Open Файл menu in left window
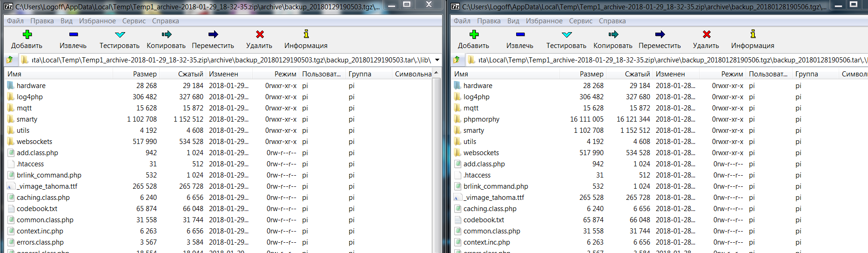868x253 pixels. point(15,21)
